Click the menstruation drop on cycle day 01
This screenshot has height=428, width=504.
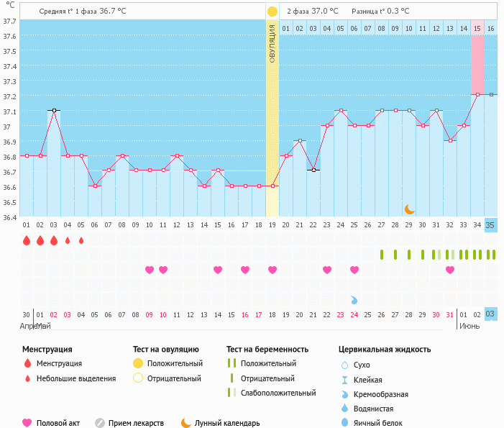click(27, 241)
